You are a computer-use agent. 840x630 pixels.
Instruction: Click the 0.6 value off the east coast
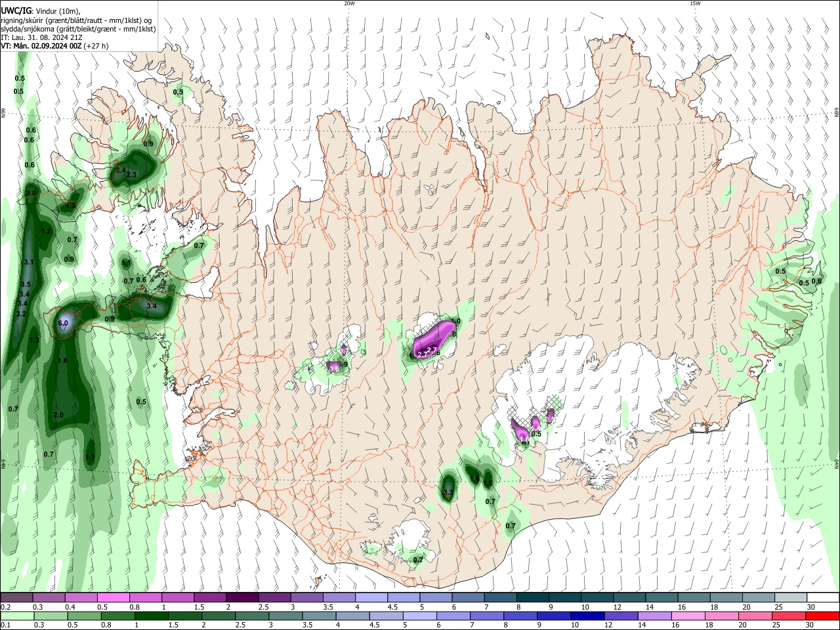point(816,281)
